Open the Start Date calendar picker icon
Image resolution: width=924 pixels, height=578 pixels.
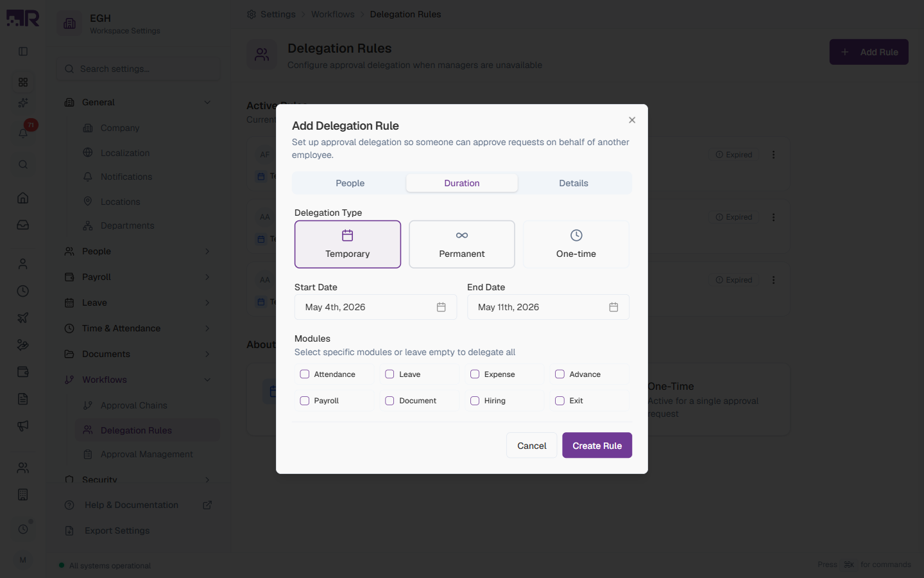pos(441,307)
